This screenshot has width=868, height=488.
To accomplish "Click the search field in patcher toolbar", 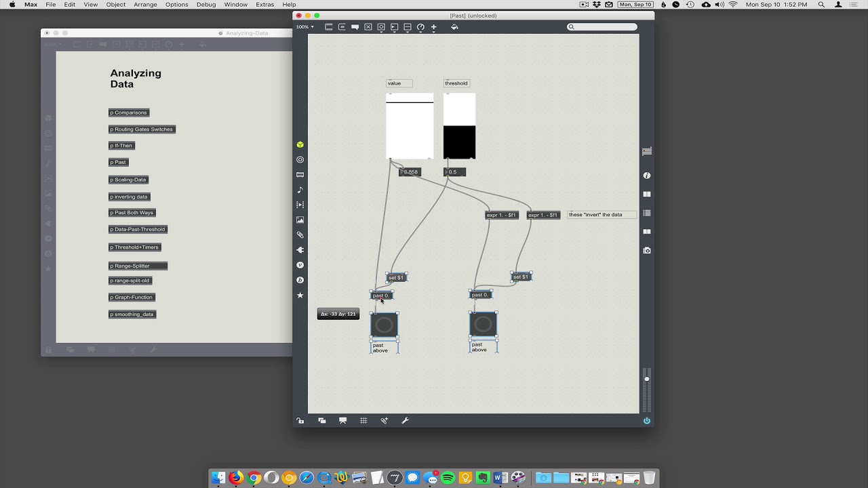I will (602, 27).
